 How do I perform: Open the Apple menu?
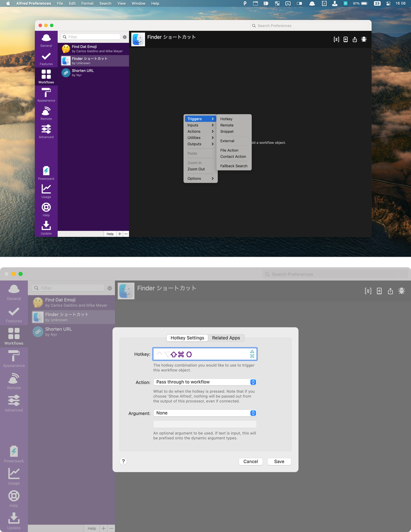[x=8, y=3]
